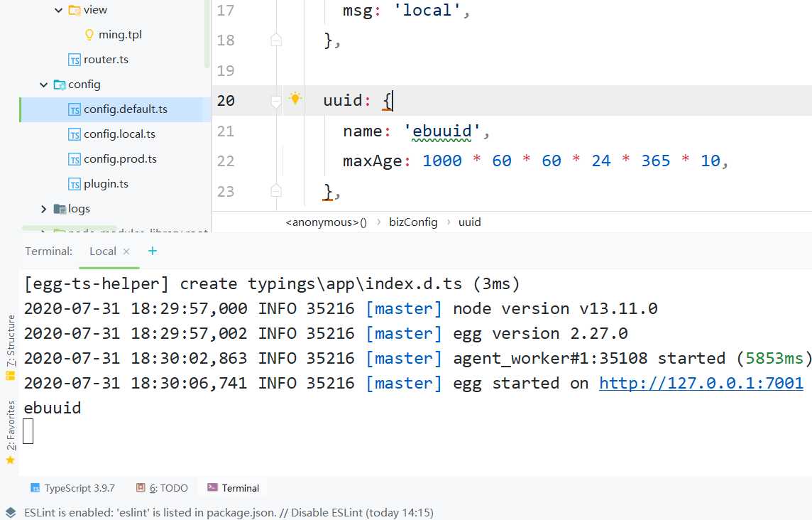Collapse the config folder in project tree
Image resolution: width=812 pixels, height=520 pixels.
[x=44, y=85]
